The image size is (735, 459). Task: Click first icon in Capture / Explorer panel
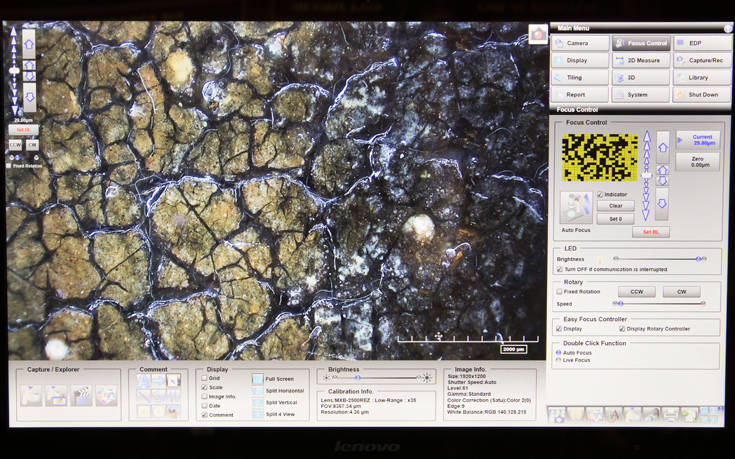(31, 396)
